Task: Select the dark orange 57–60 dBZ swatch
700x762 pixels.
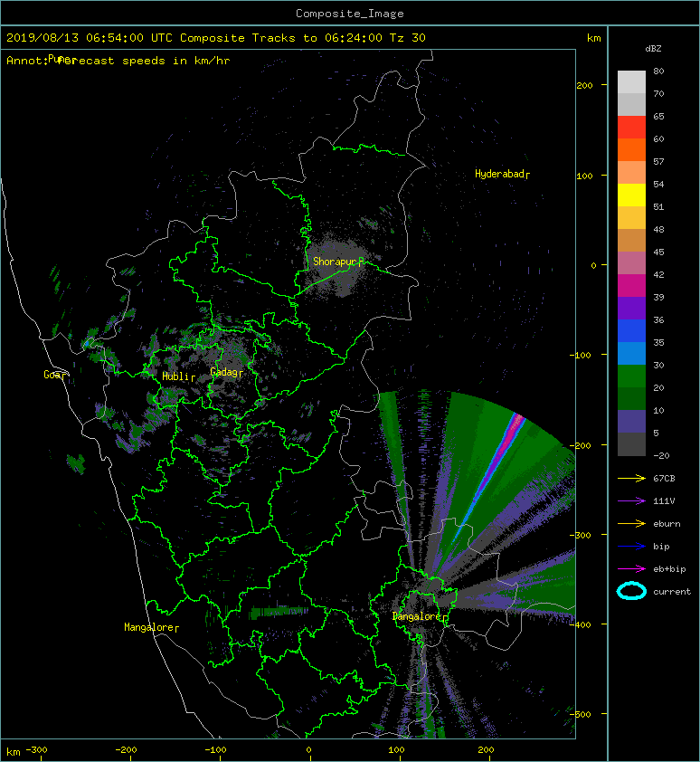Action: click(631, 149)
